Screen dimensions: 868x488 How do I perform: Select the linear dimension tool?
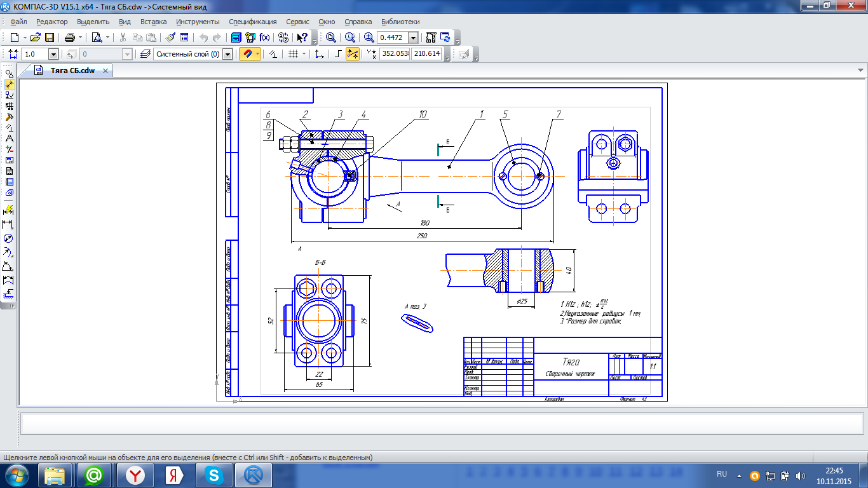[8, 224]
